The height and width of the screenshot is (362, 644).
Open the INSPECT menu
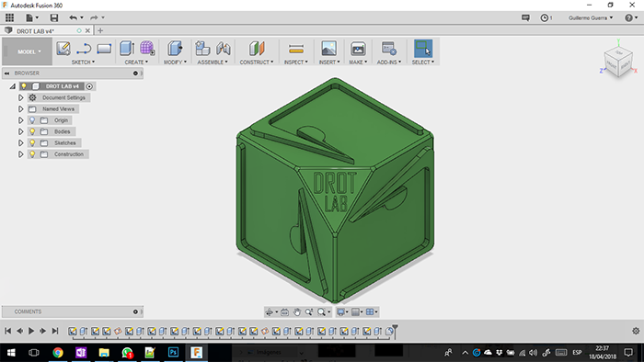click(x=295, y=62)
